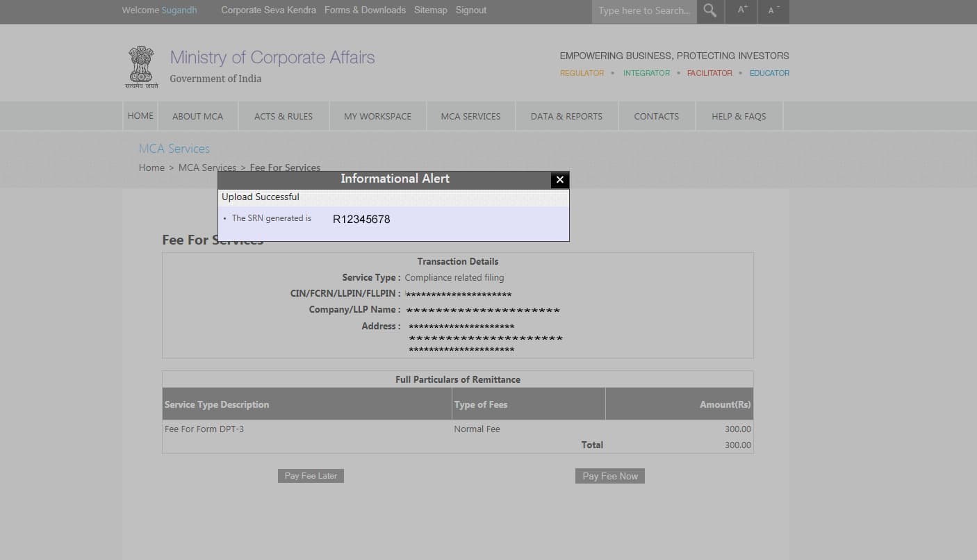
Task: Click the Upload Successful message text
Action: [261, 197]
